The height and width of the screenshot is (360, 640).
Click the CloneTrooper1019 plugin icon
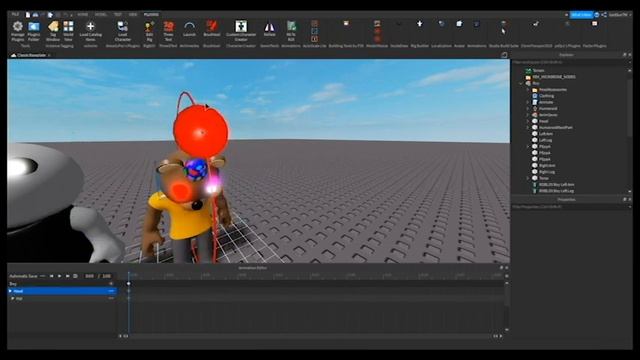tap(536, 24)
